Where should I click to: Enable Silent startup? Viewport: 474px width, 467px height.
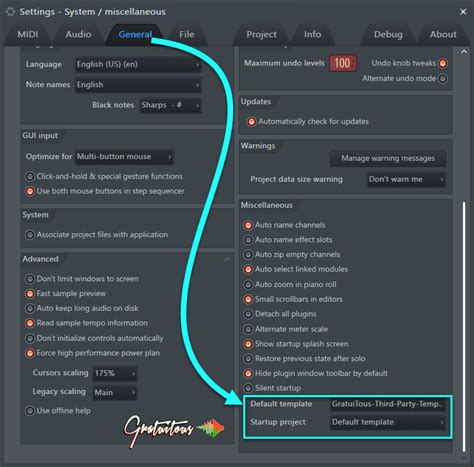click(x=248, y=388)
